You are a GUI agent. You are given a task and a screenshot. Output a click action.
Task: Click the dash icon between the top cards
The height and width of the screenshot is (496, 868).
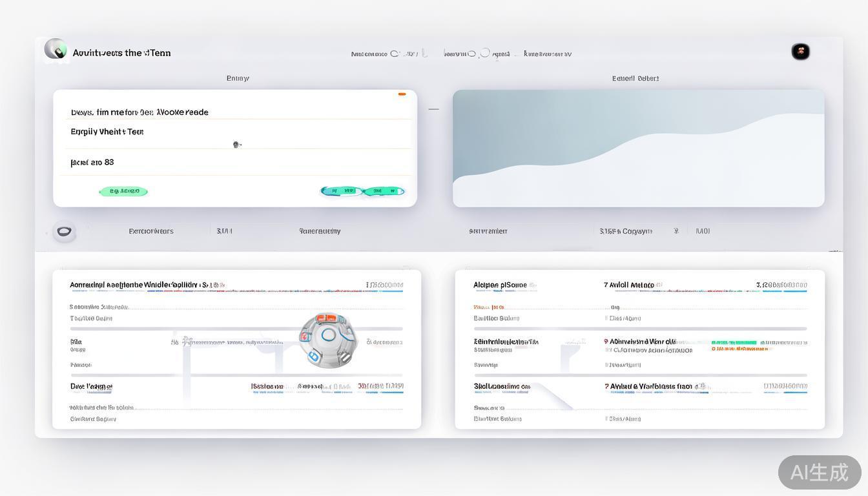pyautogui.click(x=433, y=109)
